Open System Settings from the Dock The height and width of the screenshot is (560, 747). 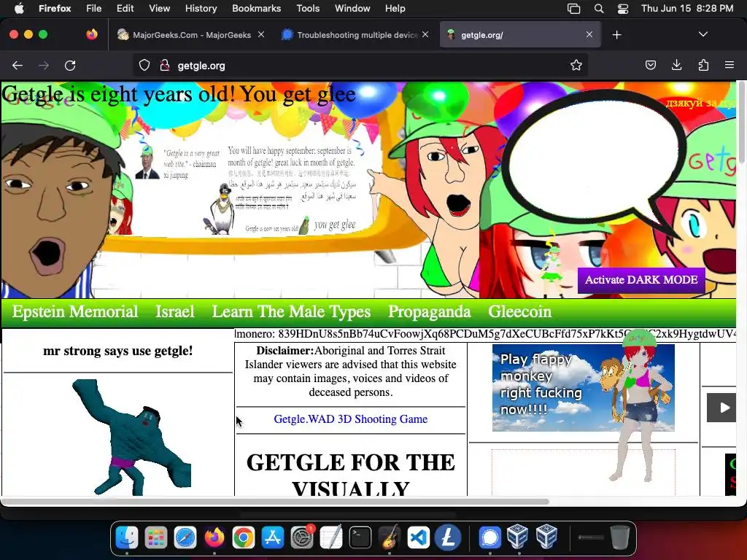(302, 538)
